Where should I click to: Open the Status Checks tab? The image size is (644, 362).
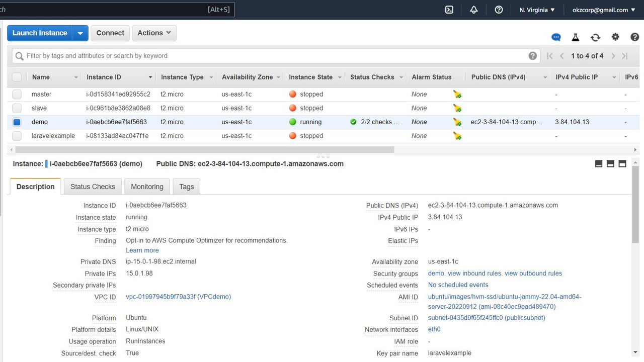92,186
